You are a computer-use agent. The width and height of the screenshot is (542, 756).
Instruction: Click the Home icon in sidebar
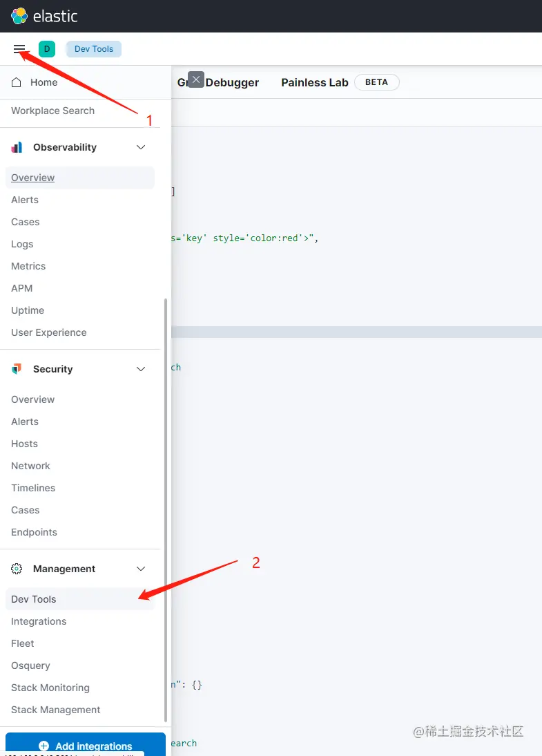click(17, 82)
